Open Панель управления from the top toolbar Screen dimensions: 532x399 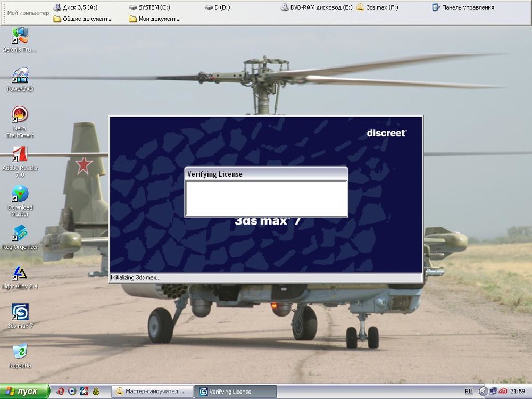(463, 7)
